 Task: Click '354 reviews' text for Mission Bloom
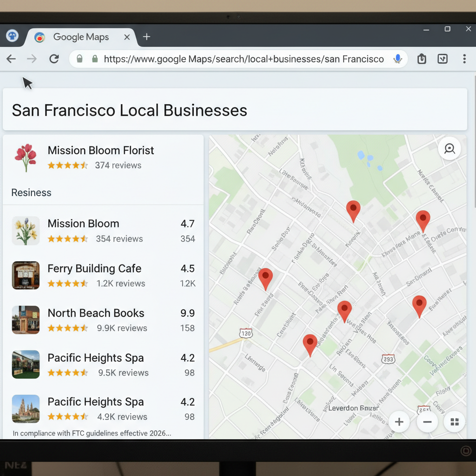[x=119, y=239]
